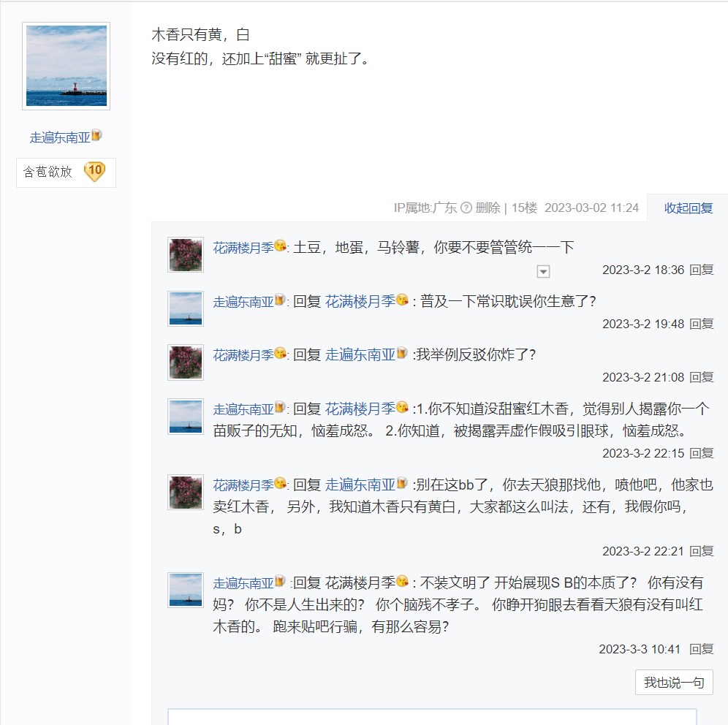The width and height of the screenshot is (728, 725).
Task: Open 花满楼月季 flower avatar in first reply
Action: click(186, 255)
